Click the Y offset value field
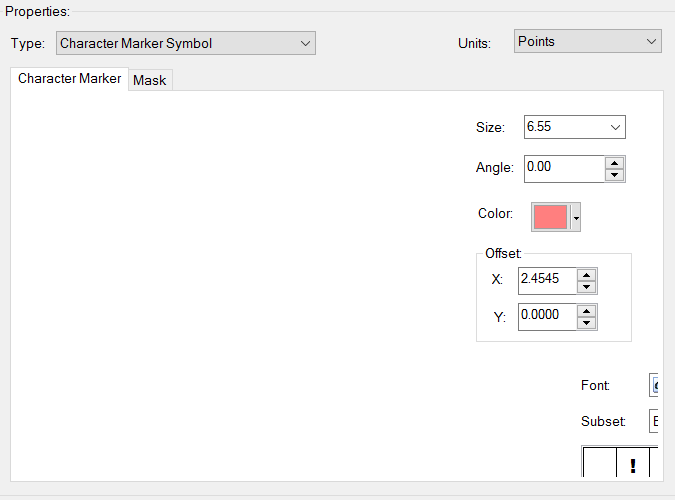 [547, 317]
